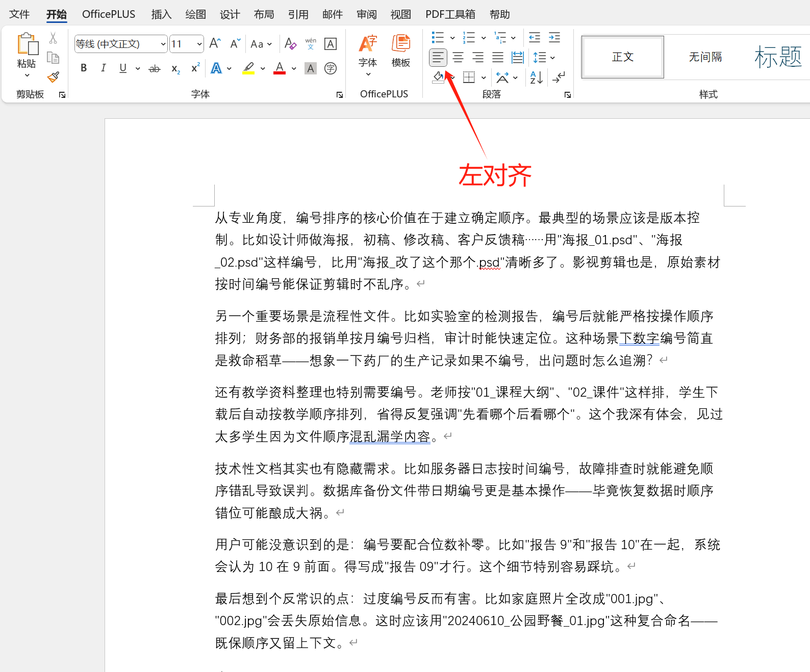Screen dimensions: 810x672
Task: Expand the underline style arrow
Action: coord(138,68)
